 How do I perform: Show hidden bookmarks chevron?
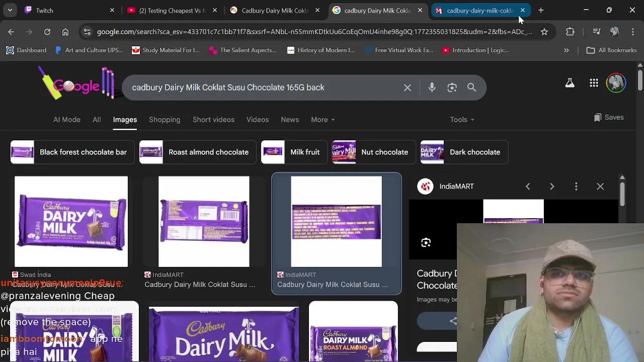point(566,50)
